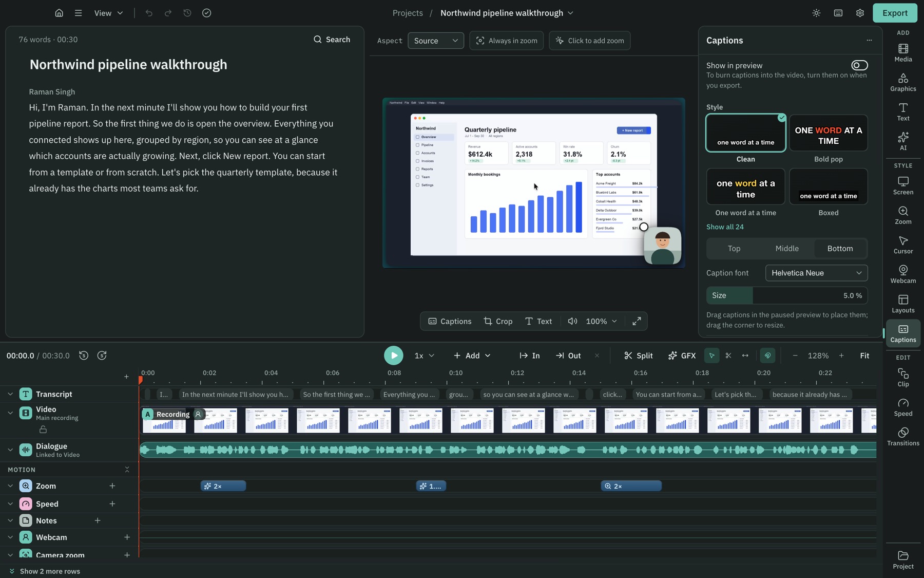Open the Zoom style panel in sidebar
This screenshot has height=578, width=924.
click(x=903, y=215)
